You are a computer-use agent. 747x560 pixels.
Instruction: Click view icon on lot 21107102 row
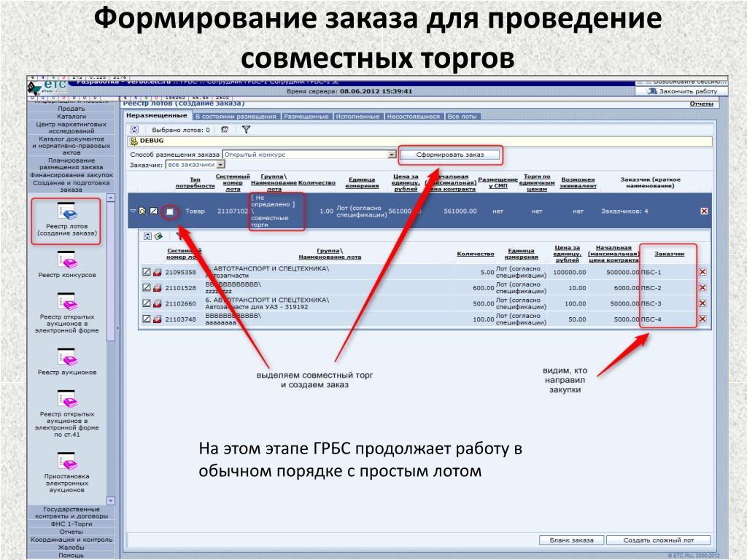pyautogui.click(x=142, y=211)
